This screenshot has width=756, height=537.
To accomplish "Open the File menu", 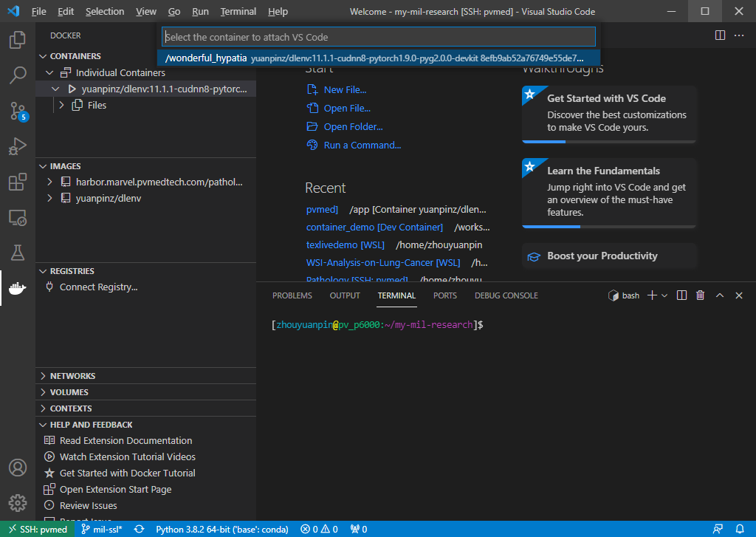I will coord(38,11).
